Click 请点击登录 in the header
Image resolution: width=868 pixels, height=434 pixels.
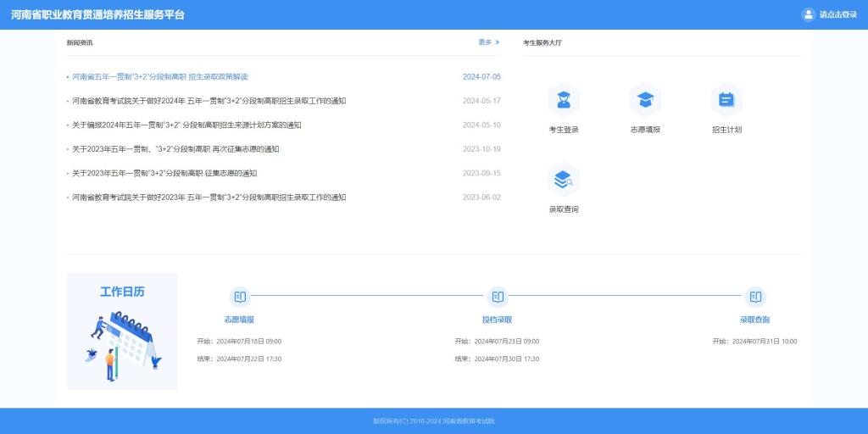pyautogui.click(x=837, y=14)
